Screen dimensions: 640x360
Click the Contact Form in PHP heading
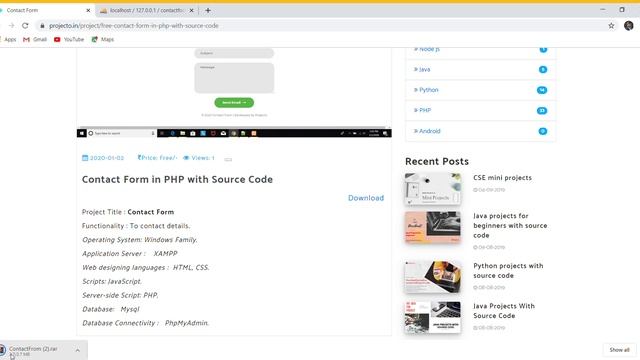177,180
